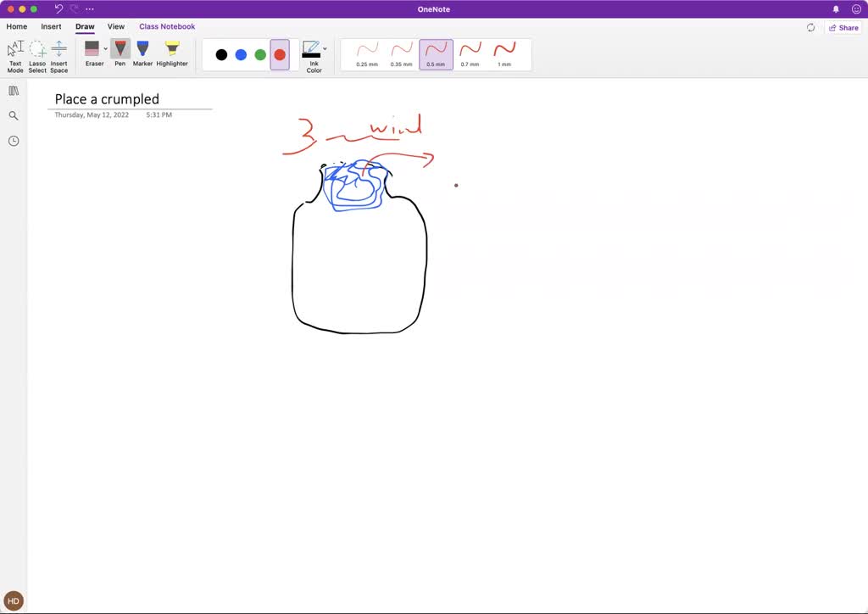Set pen thickness to 0.7 mm

click(470, 53)
